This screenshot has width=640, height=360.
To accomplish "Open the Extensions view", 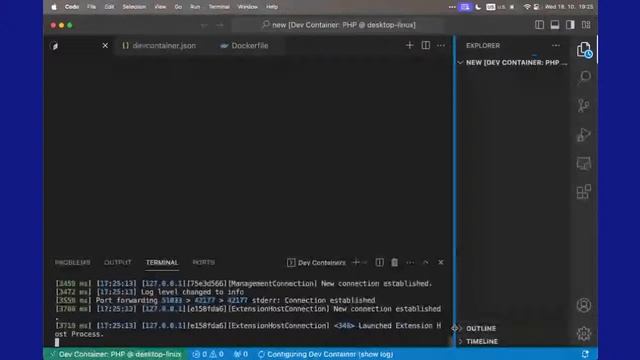I will coord(584,191).
